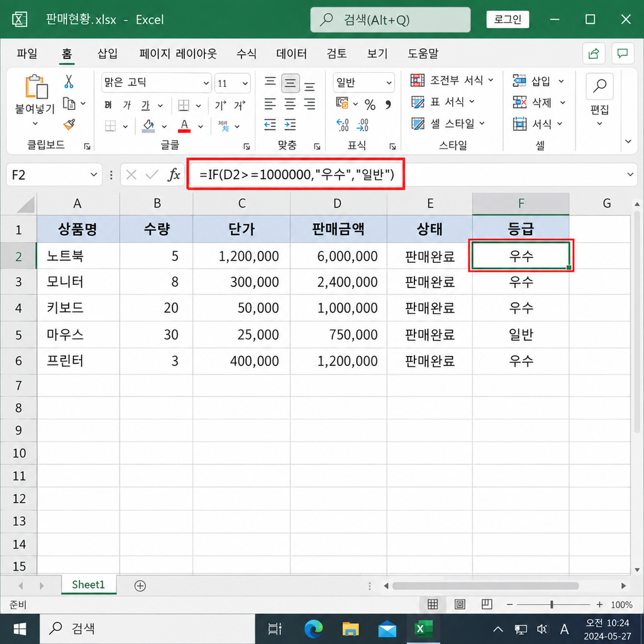Switch to the 삽입 ribbon tab
644x644 pixels.
click(108, 53)
